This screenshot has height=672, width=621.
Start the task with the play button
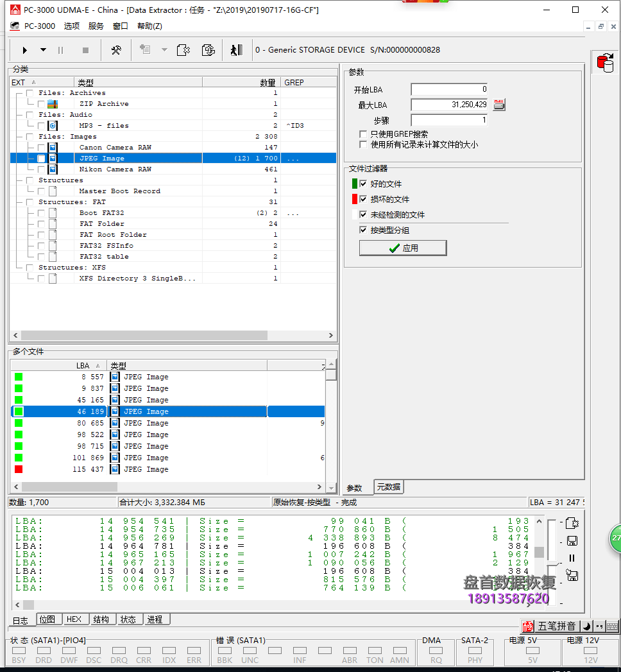25,51
